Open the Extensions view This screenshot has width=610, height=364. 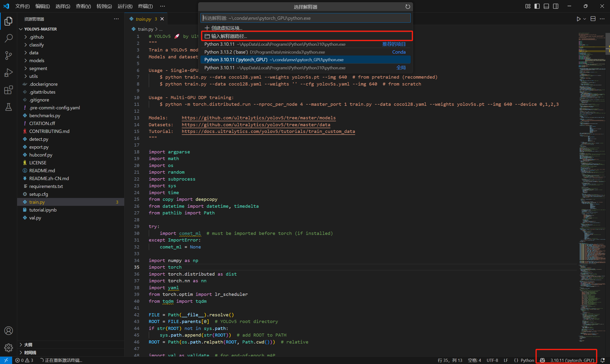(9, 90)
